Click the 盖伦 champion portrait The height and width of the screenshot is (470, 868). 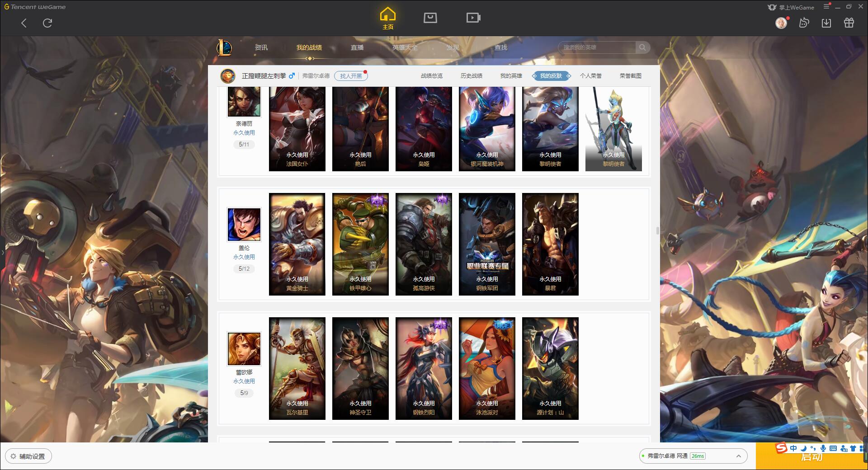click(244, 225)
